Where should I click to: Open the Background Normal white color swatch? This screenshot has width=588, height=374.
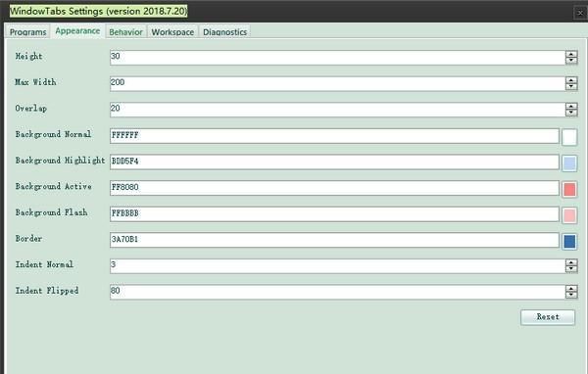point(569,137)
